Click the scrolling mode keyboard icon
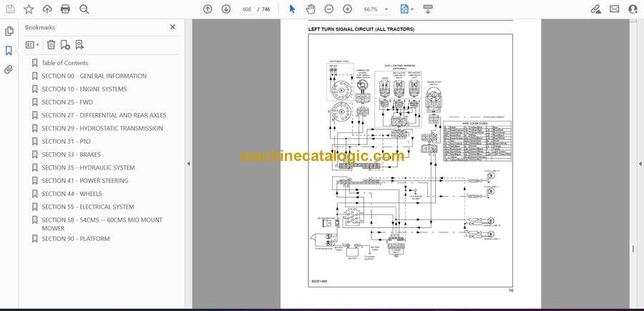The height and width of the screenshot is (311, 644). (428, 9)
